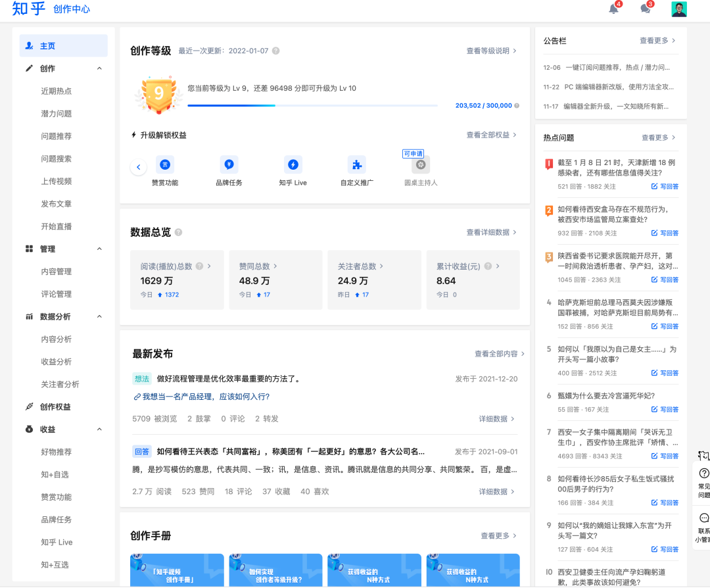Click info icon next to 203,502 / 300,000

(517, 105)
